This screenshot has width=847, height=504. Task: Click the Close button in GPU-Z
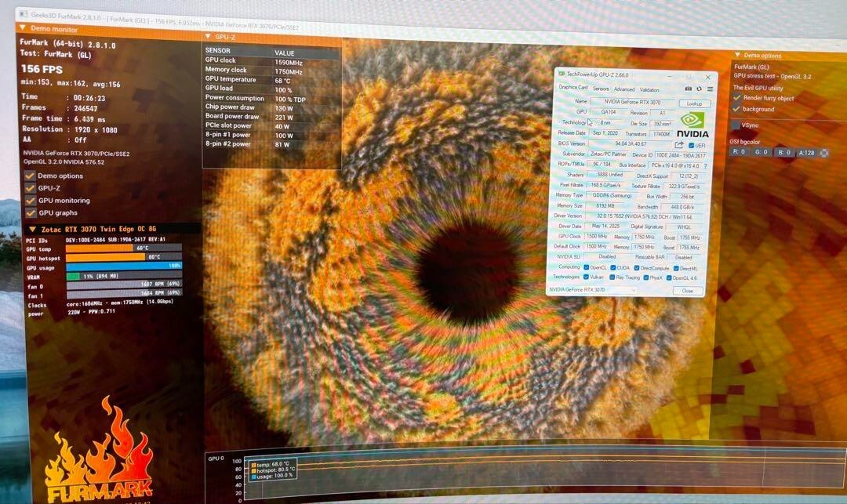click(x=687, y=291)
